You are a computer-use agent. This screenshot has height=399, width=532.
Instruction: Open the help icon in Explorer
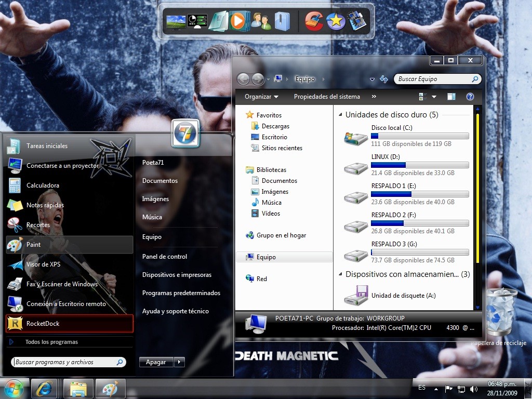tap(470, 97)
